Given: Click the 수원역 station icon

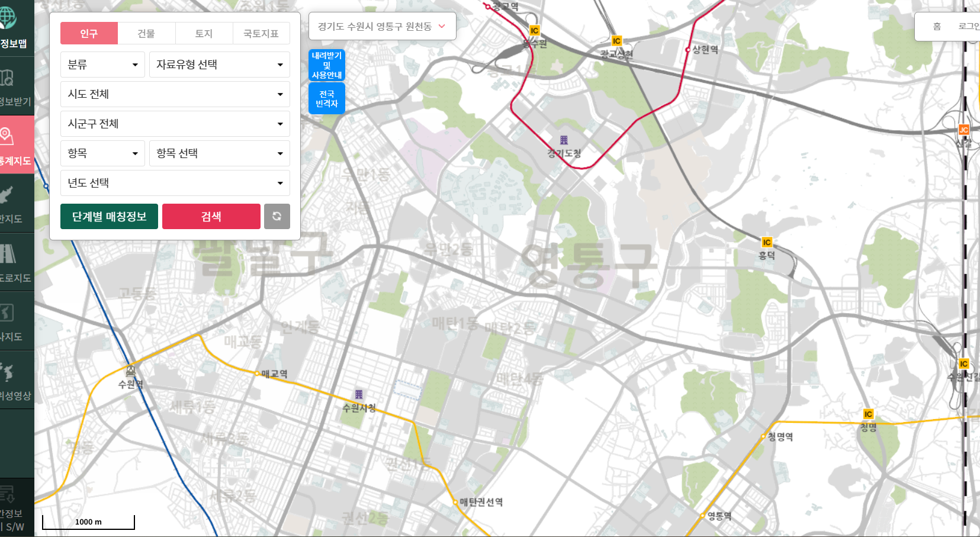Looking at the screenshot, I should pyautogui.click(x=131, y=371).
